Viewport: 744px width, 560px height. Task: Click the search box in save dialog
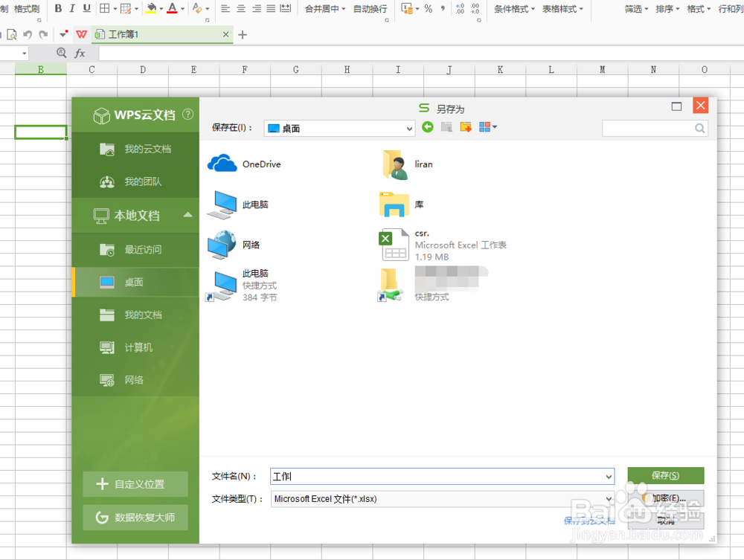point(655,129)
